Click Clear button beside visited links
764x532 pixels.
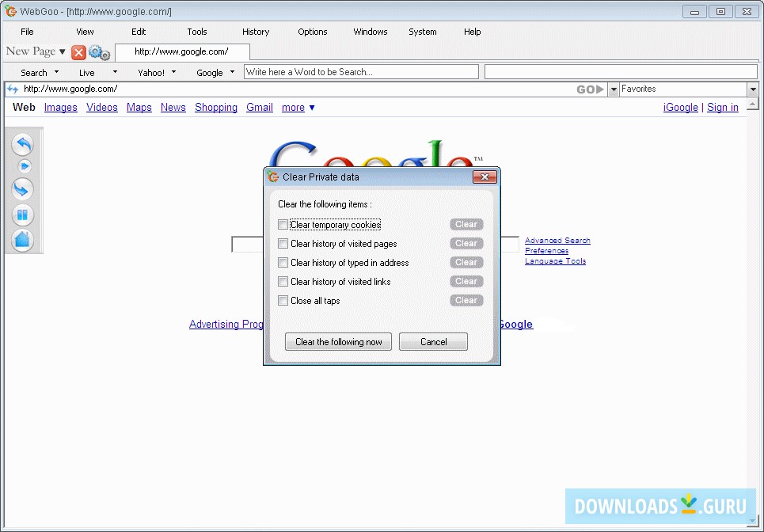466,282
